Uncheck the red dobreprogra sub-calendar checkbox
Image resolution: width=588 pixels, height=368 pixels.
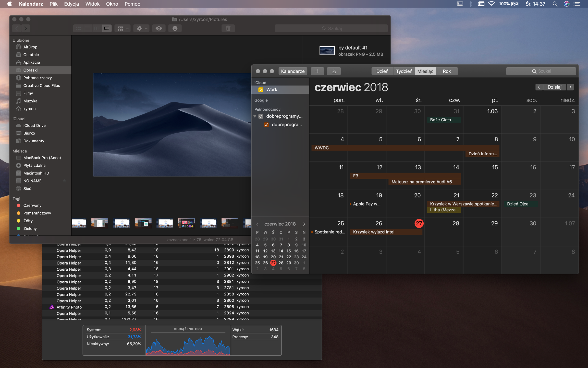point(266,125)
